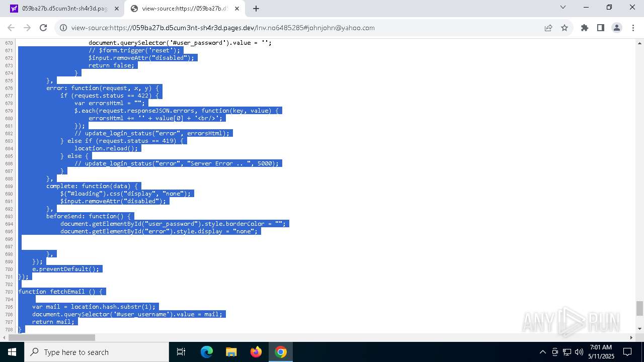644x362 pixels.
Task: Click the Type here to search box
Action: [x=97, y=352]
